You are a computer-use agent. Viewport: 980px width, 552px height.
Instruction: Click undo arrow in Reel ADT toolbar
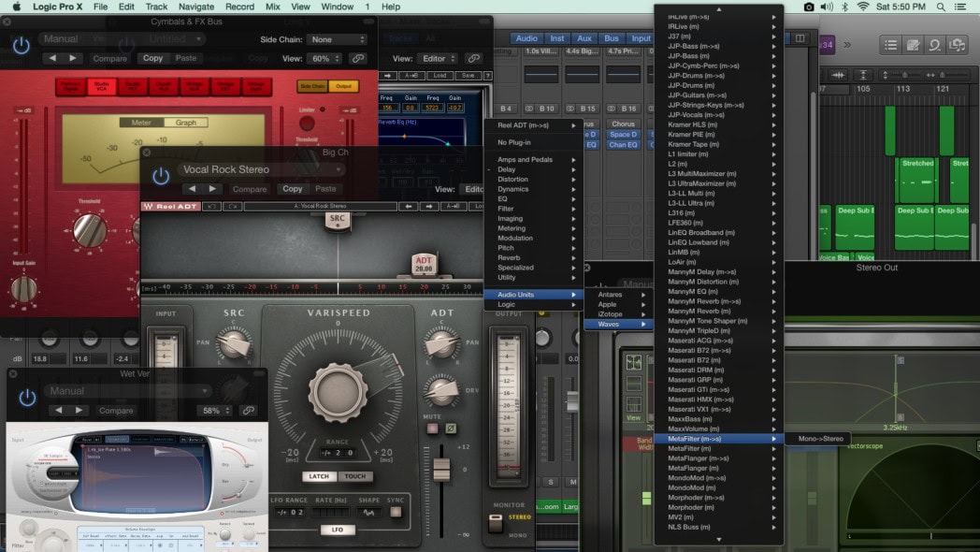tap(212, 206)
